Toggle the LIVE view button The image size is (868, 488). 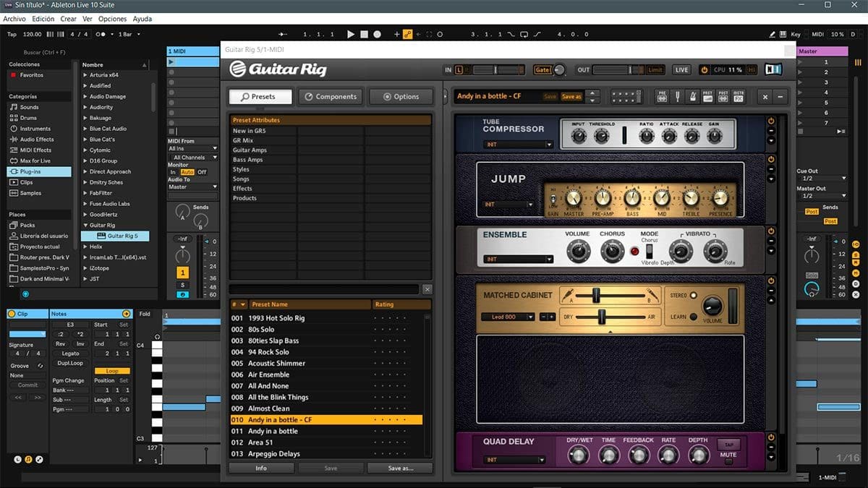click(x=681, y=69)
